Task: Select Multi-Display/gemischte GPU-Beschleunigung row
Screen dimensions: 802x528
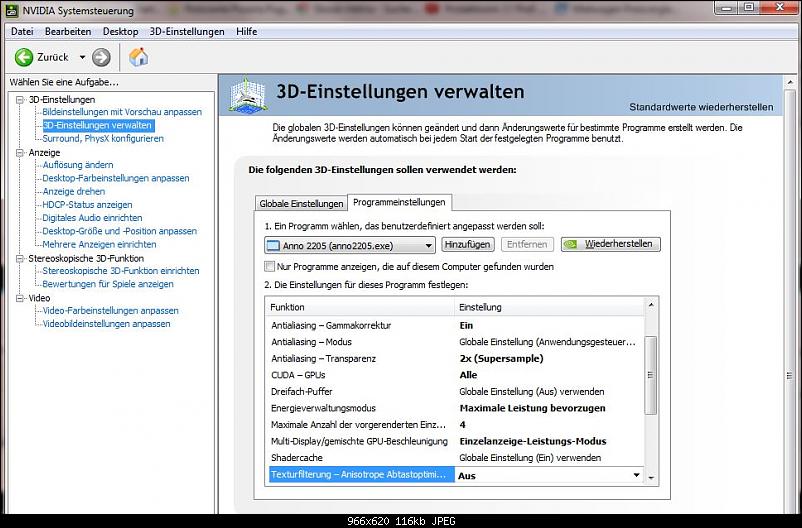Action: tap(455, 441)
